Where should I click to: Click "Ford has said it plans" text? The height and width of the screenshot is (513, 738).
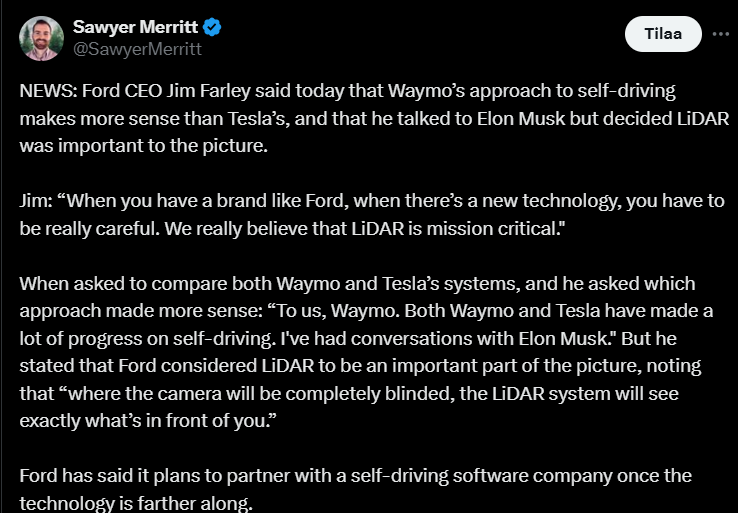[x=103, y=476]
